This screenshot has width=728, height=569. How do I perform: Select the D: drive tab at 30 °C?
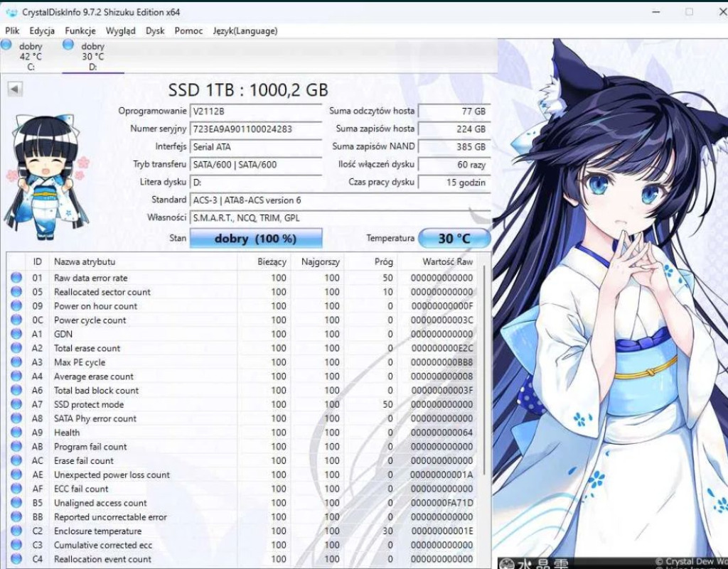[x=93, y=56]
